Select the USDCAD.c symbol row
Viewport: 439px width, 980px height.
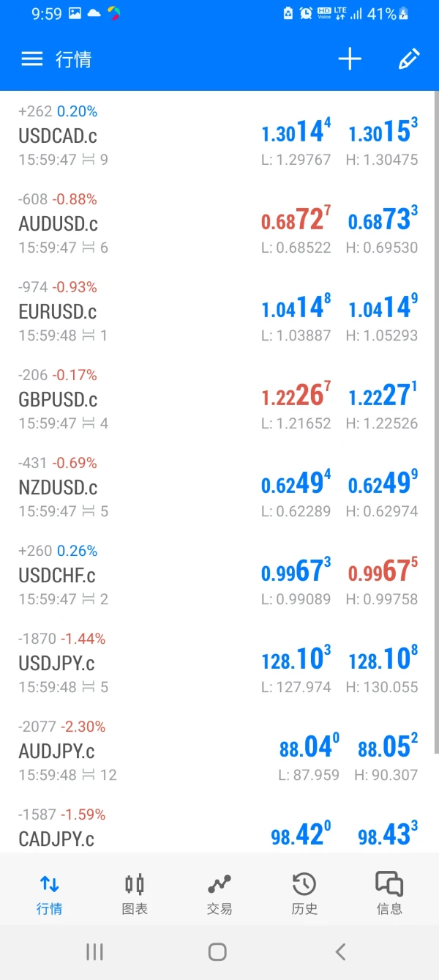(x=57, y=136)
